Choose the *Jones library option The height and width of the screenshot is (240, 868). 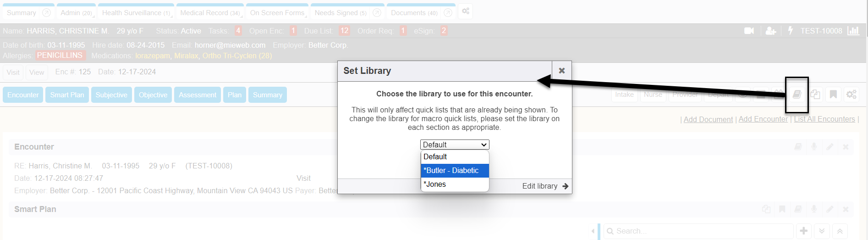455,184
